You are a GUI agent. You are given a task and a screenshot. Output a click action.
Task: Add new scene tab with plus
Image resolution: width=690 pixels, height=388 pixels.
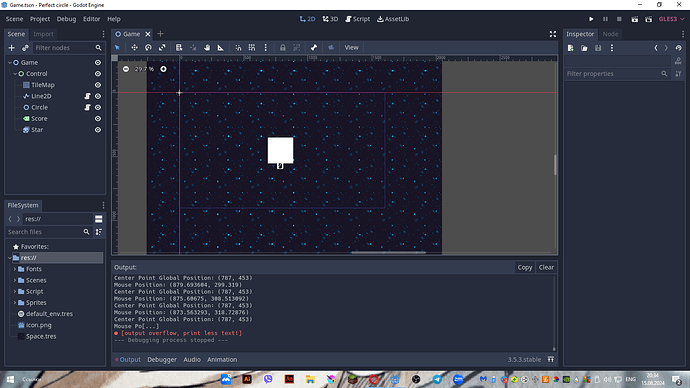click(160, 34)
